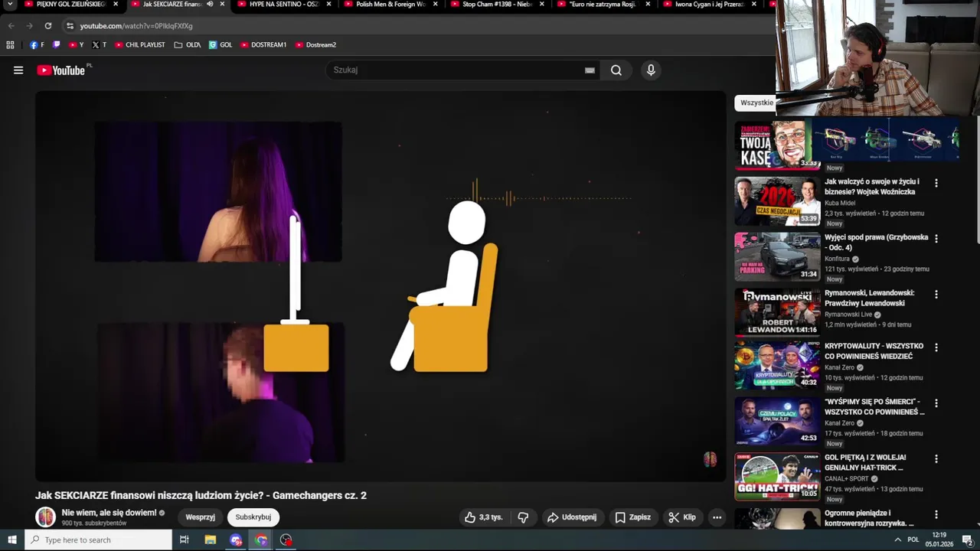This screenshot has width=980, height=551.
Task: Open the DOSTREAM1 bookmark
Action: click(x=263, y=45)
